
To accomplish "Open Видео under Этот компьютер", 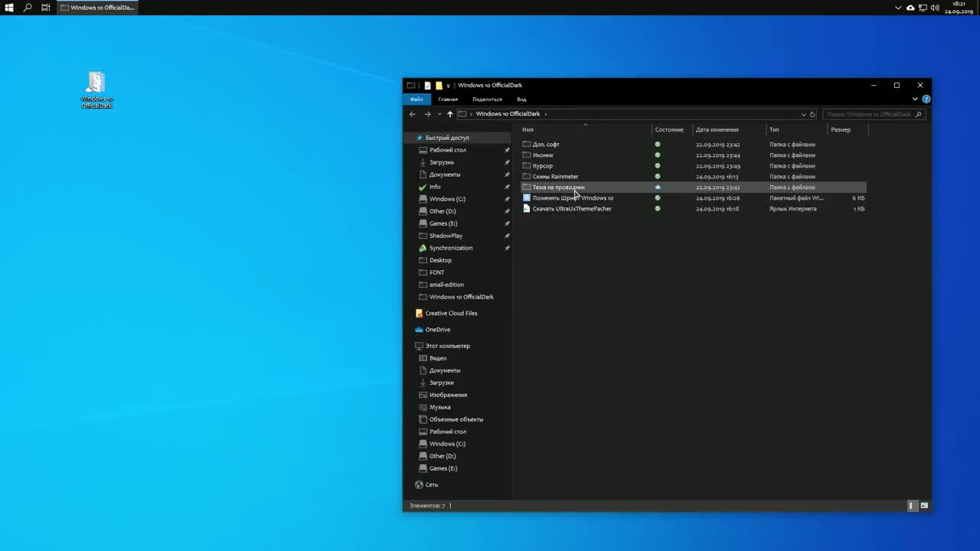I will pos(438,358).
